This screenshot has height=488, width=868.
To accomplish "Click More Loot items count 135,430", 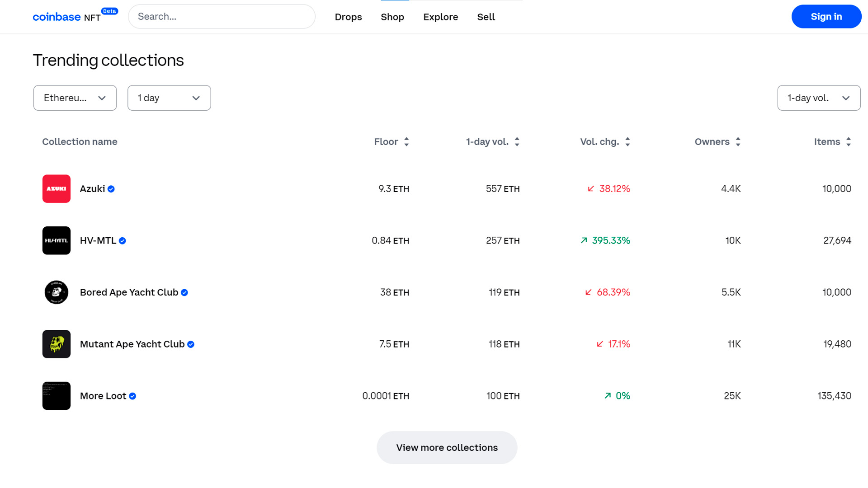I will (834, 396).
